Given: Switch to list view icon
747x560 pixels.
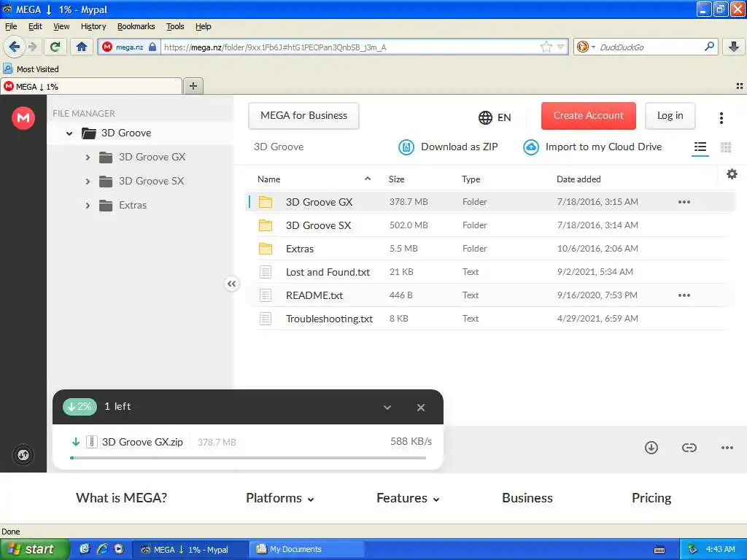Looking at the screenshot, I should (700, 147).
